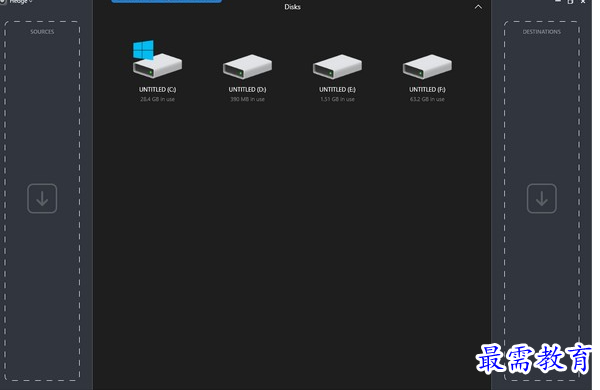
Task: Click the "28.4 GB in use" text
Action: point(157,99)
